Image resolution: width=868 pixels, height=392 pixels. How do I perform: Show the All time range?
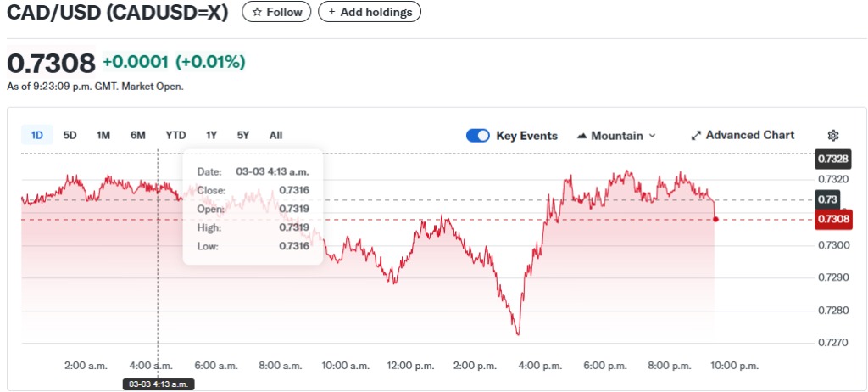pos(275,135)
